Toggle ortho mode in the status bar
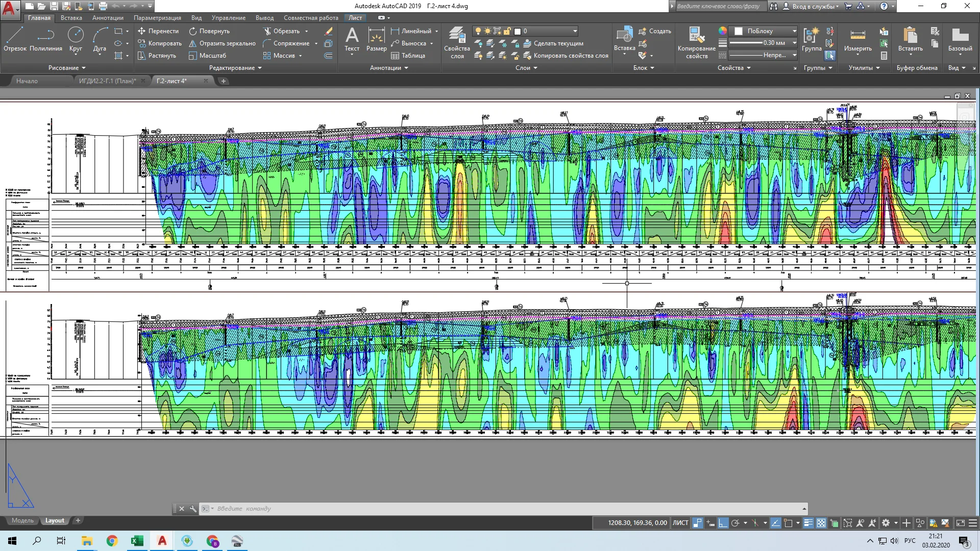This screenshot has width=980, height=551. click(x=723, y=523)
